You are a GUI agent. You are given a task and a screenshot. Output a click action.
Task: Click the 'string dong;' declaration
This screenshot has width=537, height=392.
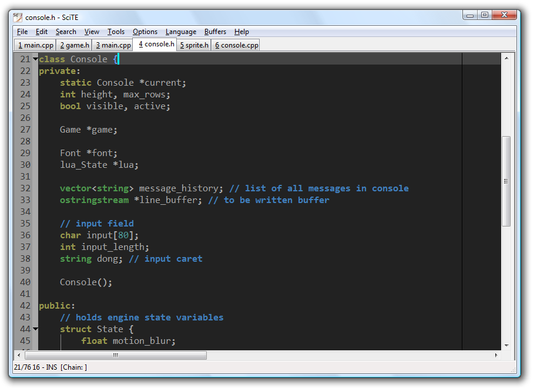click(92, 259)
